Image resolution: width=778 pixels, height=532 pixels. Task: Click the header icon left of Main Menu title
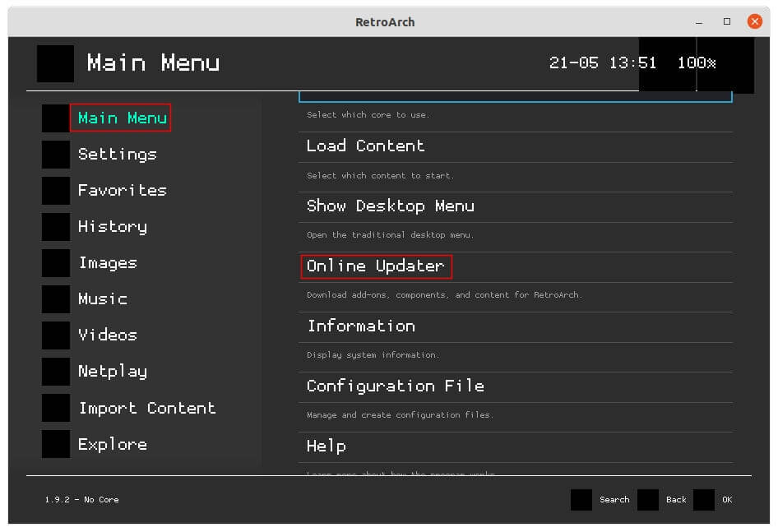point(56,63)
